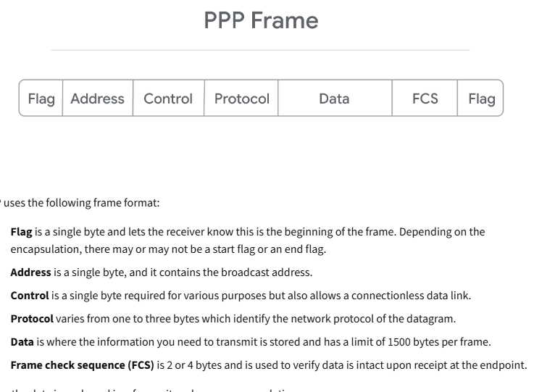The image size is (534, 392).
Task: Click the bold Address term in list
Action: coord(30,272)
